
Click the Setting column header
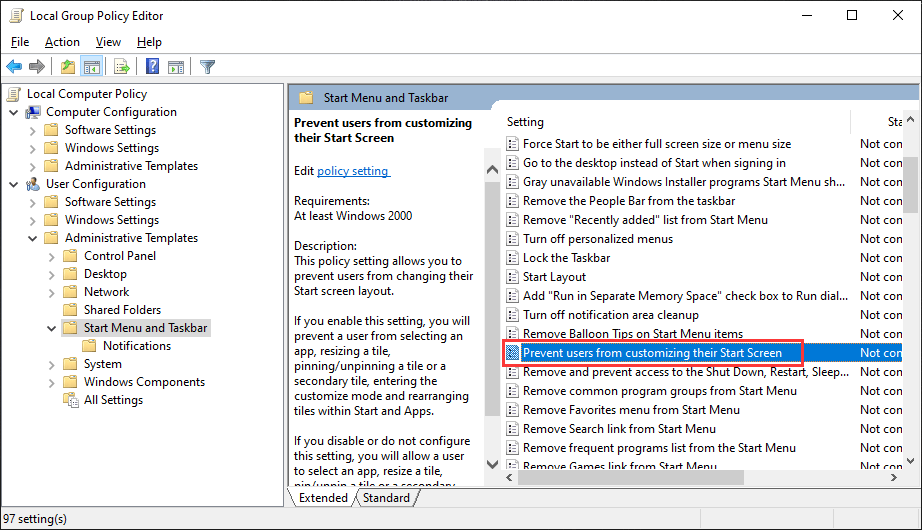pos(526,122)
